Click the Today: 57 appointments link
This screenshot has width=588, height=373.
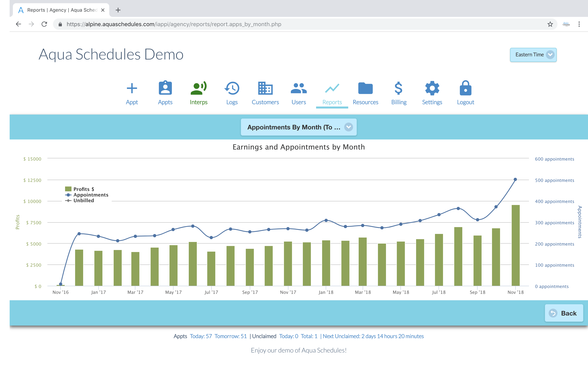coord(201,336)
